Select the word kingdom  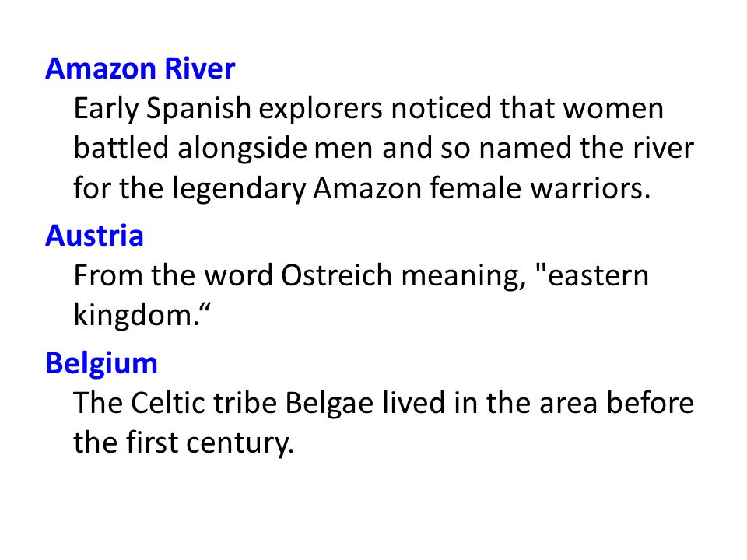(137, 317)
